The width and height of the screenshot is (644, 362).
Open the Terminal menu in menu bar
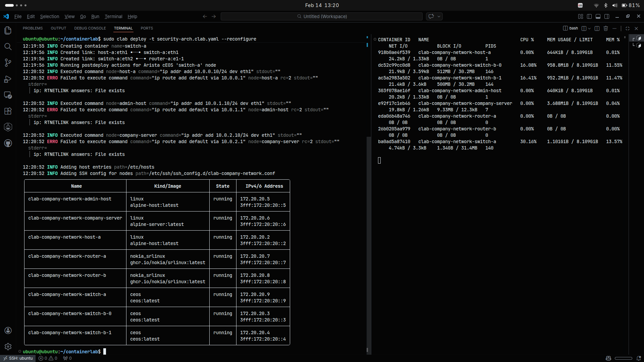point(113,16)
